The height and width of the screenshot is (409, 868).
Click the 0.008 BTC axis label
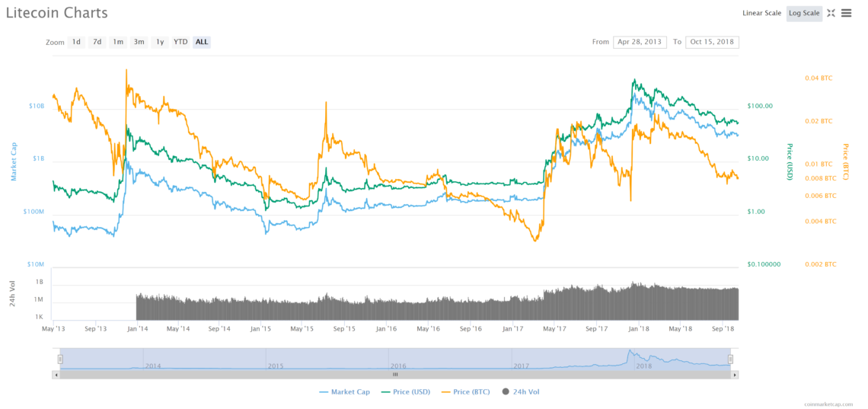pyautogui.click(x=821, y=178)
